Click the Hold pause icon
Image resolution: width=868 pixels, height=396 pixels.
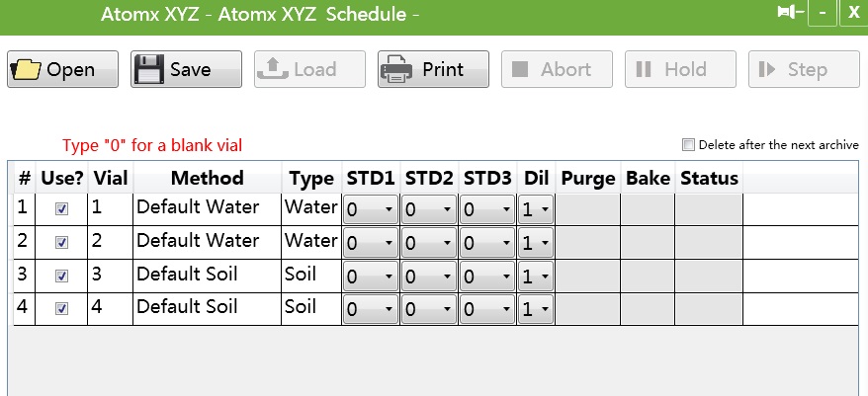643,69
